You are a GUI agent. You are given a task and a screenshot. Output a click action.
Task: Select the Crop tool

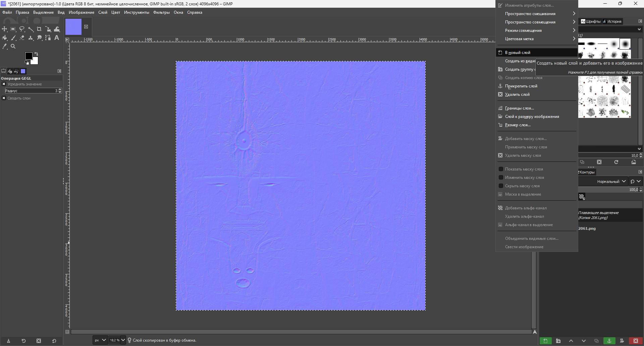point(39,29)
